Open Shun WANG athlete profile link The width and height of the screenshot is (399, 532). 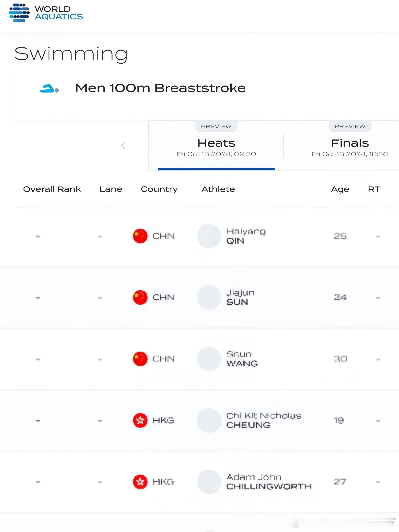click(242, 359)
